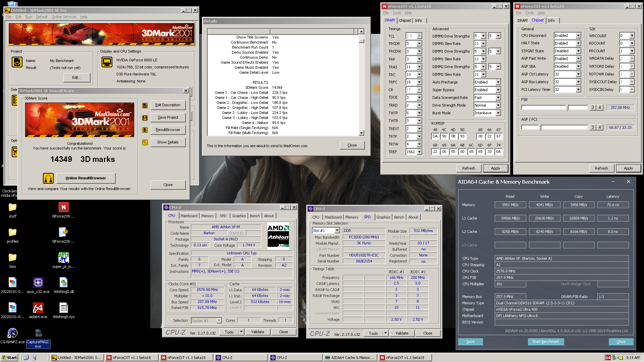Click Apply in the nForce2XT DRAM window
This screenshot has width=644, height=362.
(496, 168)
